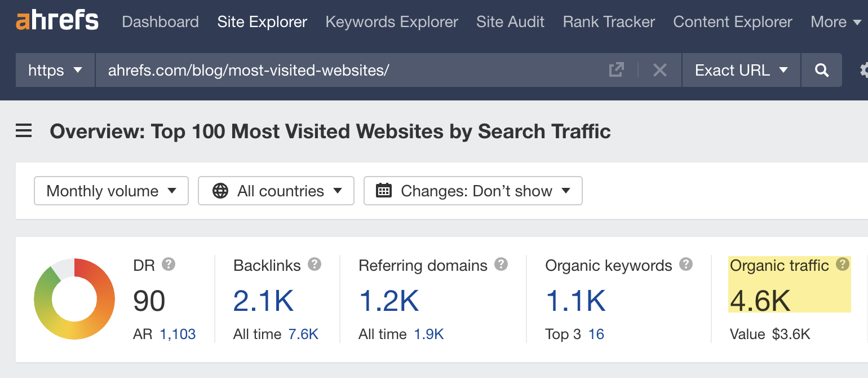Screen dimensions: 868x378
Task: Click the globe icon in the countries filter
Action: pyautogui.click(x=219, y=191)
